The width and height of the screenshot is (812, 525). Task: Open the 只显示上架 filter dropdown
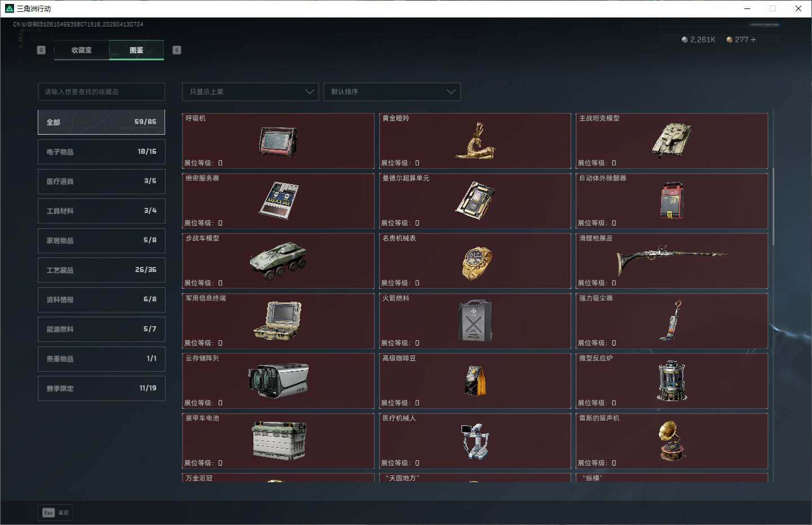(250, 92)
